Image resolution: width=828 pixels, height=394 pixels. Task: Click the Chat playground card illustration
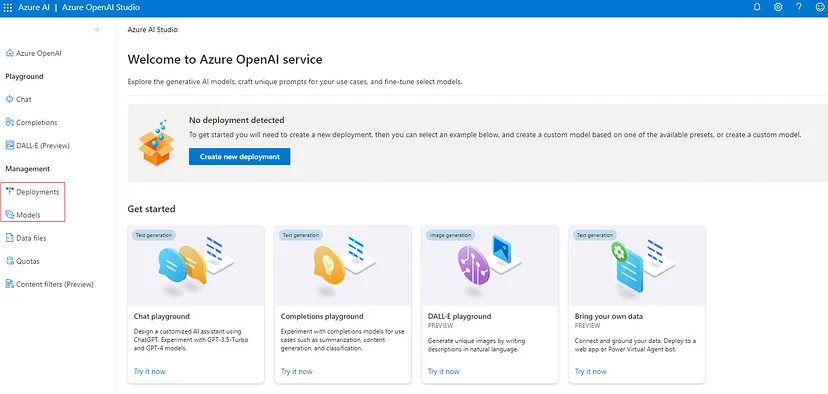(196, 266)
